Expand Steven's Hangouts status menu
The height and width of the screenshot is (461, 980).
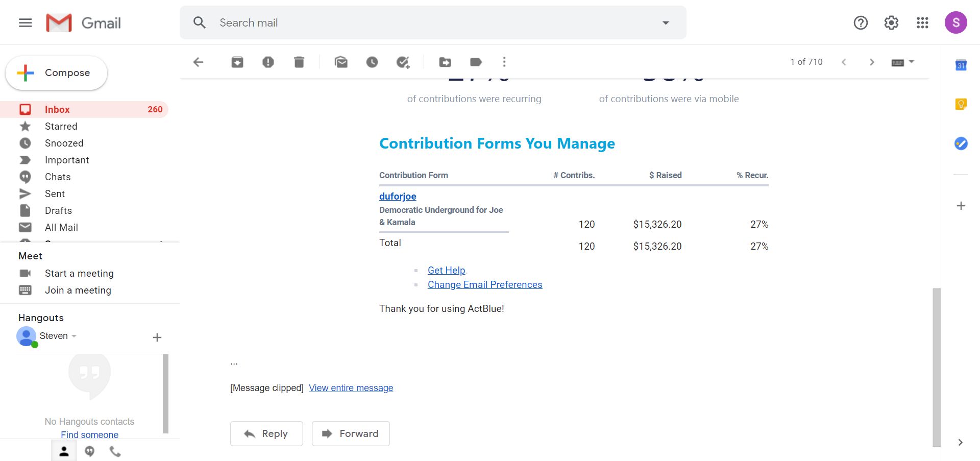click(74, 336)
